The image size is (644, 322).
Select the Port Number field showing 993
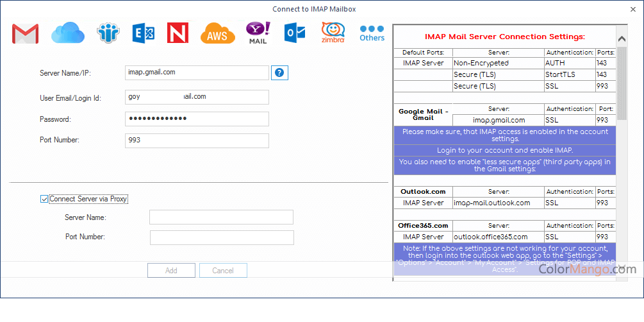coord(197,140)
